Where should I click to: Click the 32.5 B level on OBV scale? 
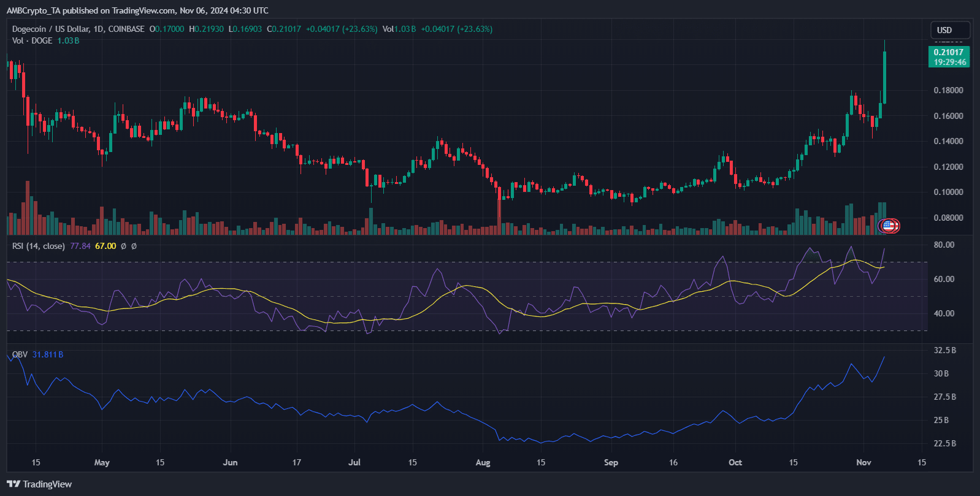click(x=944, y=350)
